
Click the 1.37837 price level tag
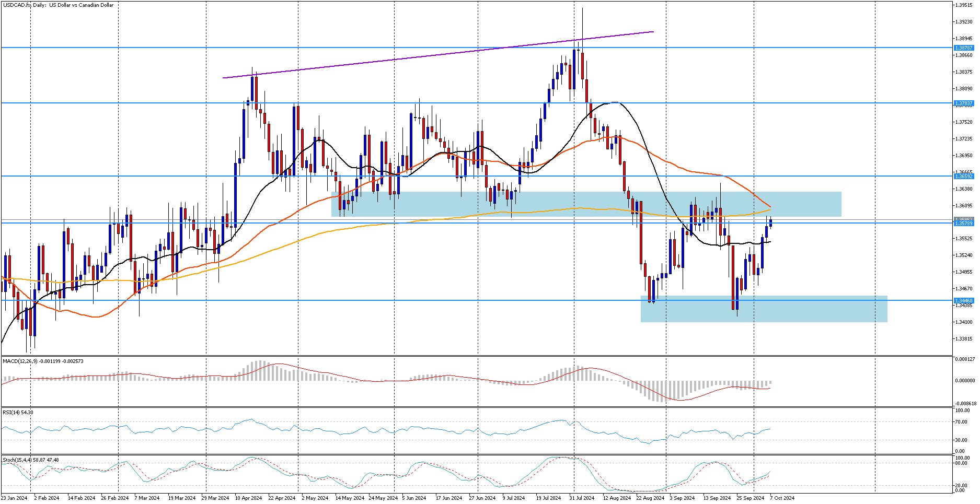964,103
